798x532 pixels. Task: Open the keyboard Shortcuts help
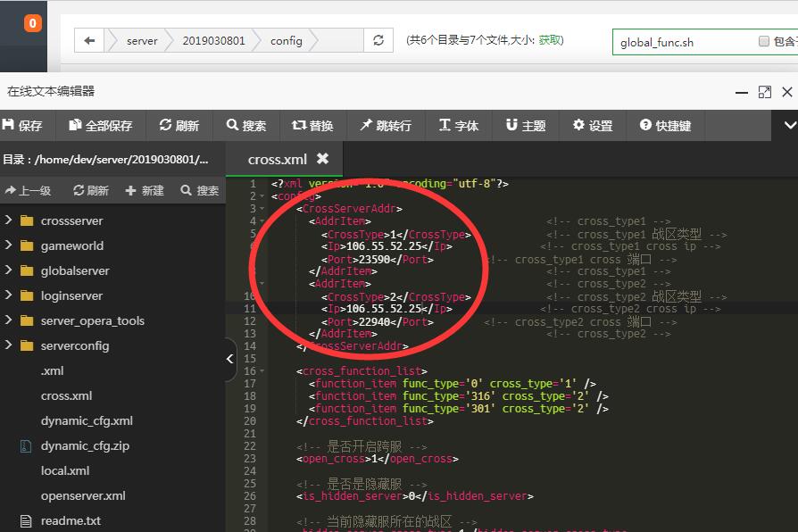click(x=665, y=126)
